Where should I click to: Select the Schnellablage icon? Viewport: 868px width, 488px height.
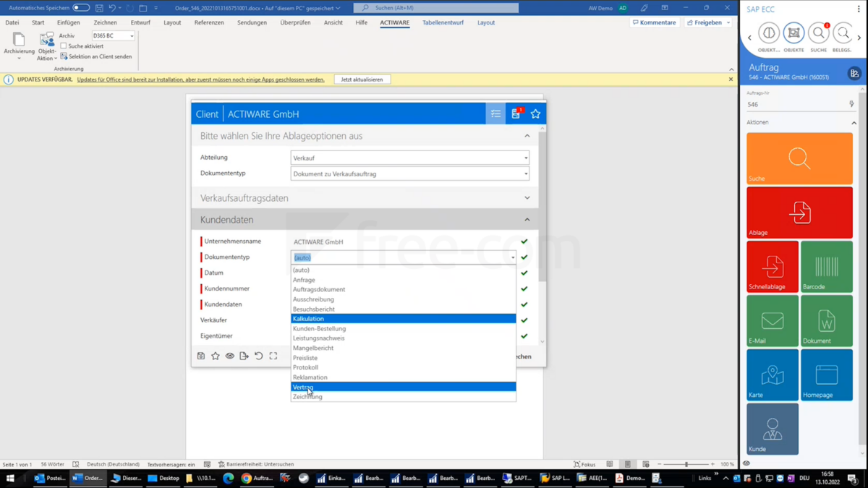(x=772, y=266)
